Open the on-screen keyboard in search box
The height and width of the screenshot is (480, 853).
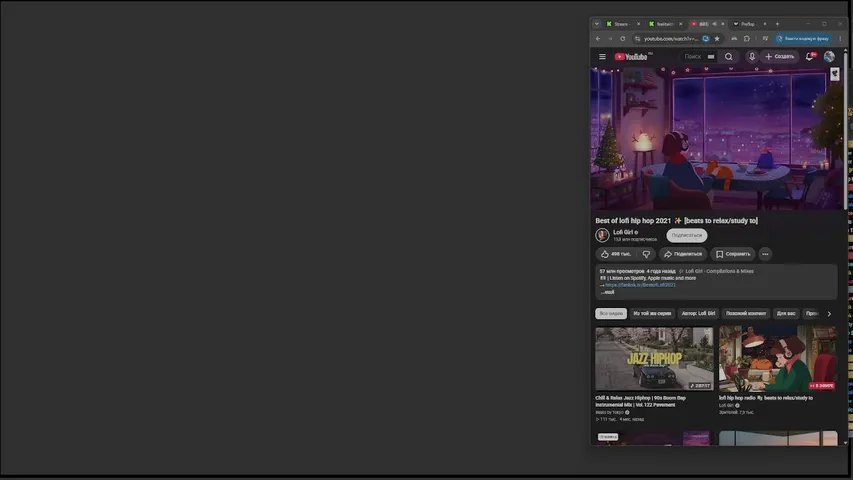tap(711, 57)
